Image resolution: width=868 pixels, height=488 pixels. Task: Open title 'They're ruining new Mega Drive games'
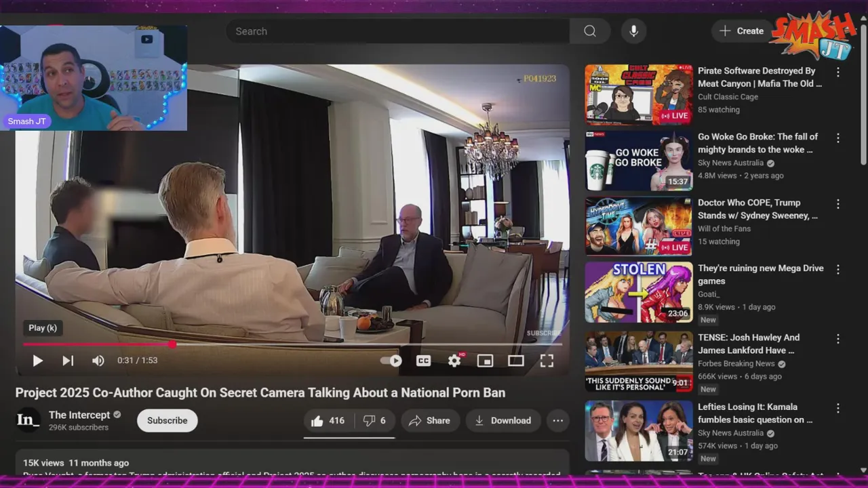(761, 274)
